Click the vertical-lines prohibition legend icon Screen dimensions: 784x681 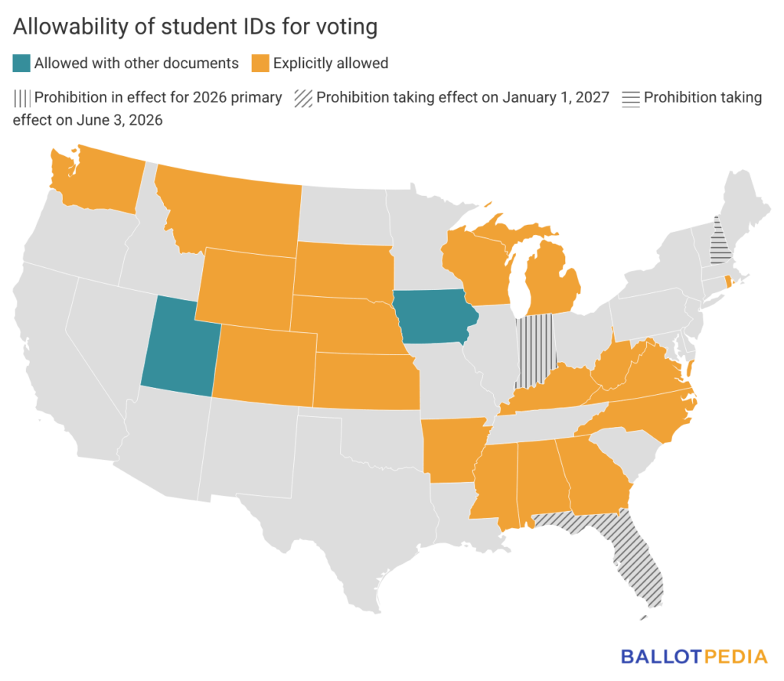(x=21, y=97)
